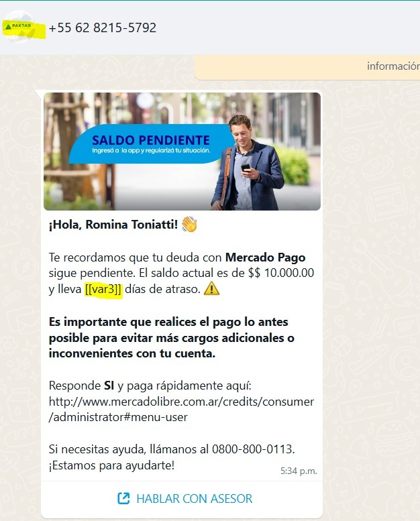Click the yellow información notice banner

[x=307, y=67]
